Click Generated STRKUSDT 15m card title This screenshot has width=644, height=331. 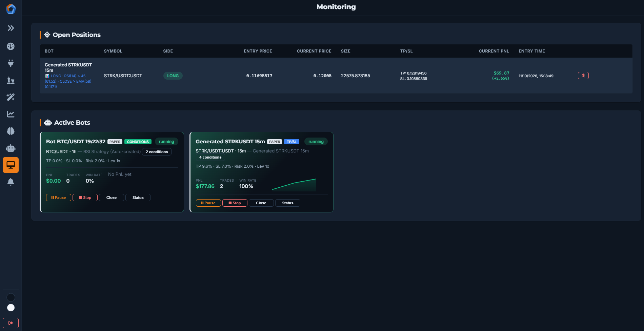230,142
